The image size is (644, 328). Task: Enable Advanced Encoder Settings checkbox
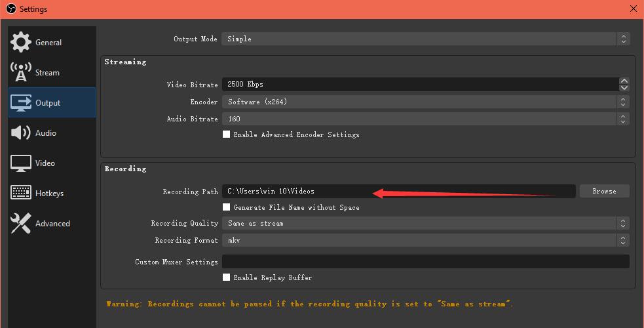point(226,134)
